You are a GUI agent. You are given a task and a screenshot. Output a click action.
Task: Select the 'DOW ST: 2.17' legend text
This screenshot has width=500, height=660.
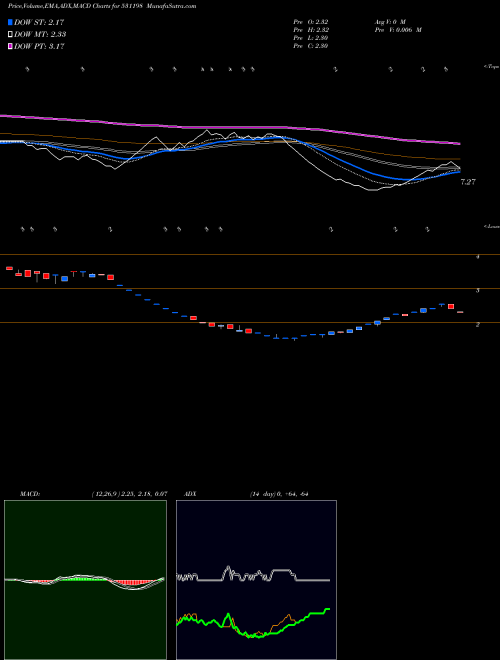click(39, 22)
